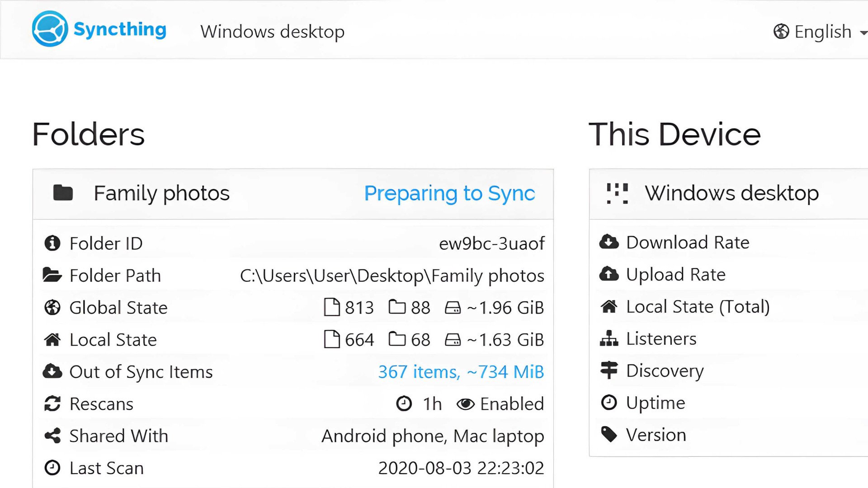868x488 pixels.
Task: Click Global State size ~1.96 GiB
Action: (505, 308)
